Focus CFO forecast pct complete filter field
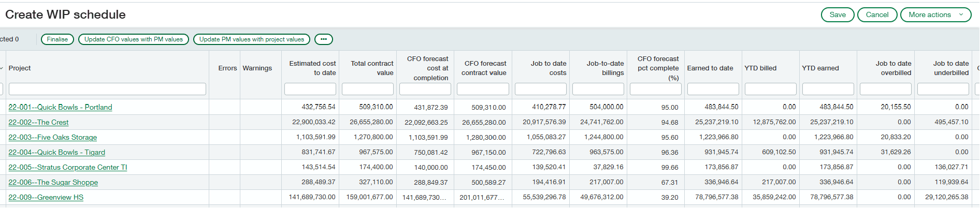The image size is (980, 208). (x=656, y=89)
